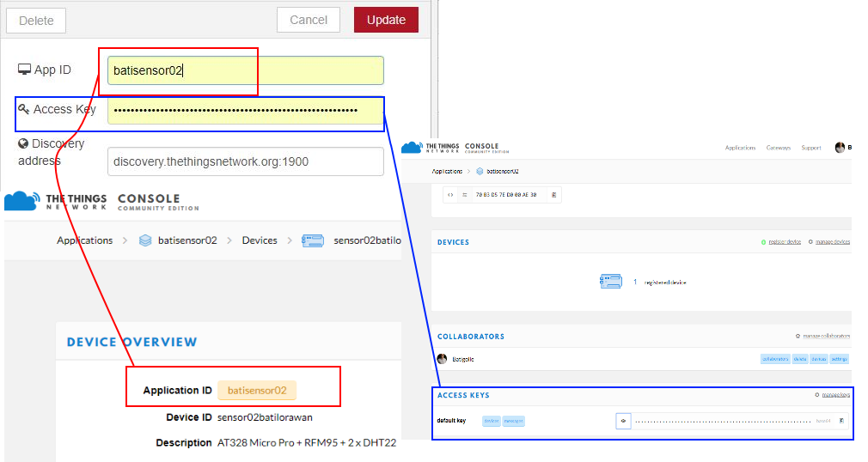Screen dimensions: 868x462
Task: Open batisensor02 in the device overview breadcrumb
Action: click(x=187, y=240)
